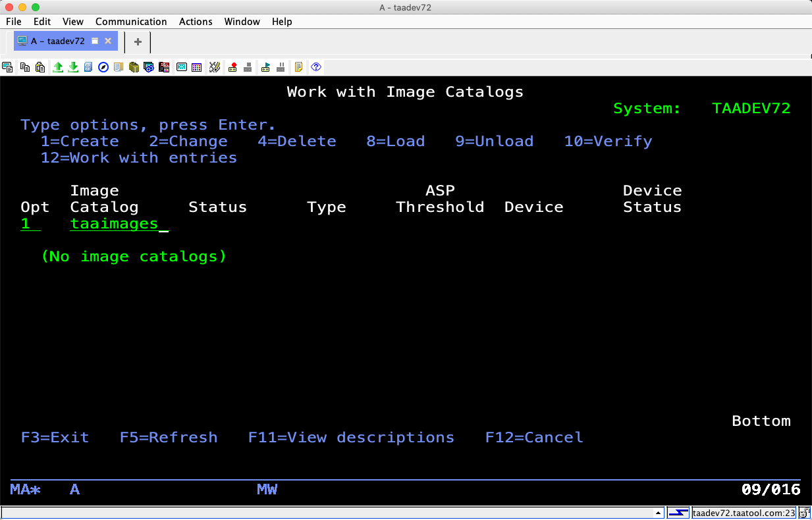The image size is (812, 520).
Task: Click the blue question mark help icon
Action: 316,67
